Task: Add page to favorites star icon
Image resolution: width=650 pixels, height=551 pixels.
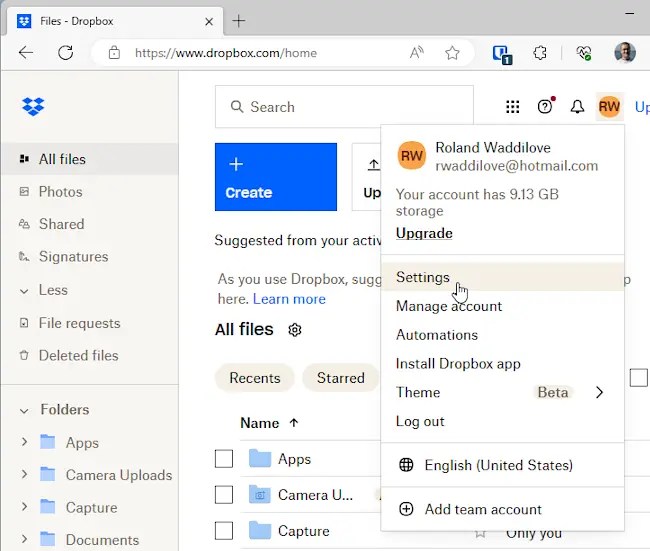Action: (x=452, y=53)
